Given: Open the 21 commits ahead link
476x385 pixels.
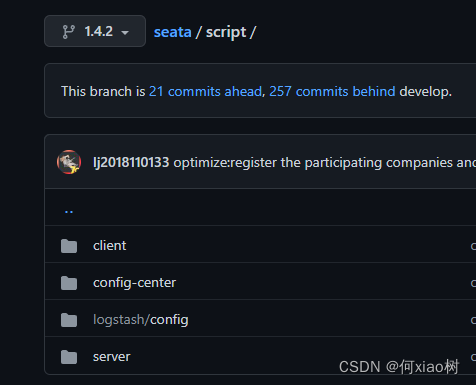Looking at the screenshot, I should pyautogui.click(x=205, y=91).
